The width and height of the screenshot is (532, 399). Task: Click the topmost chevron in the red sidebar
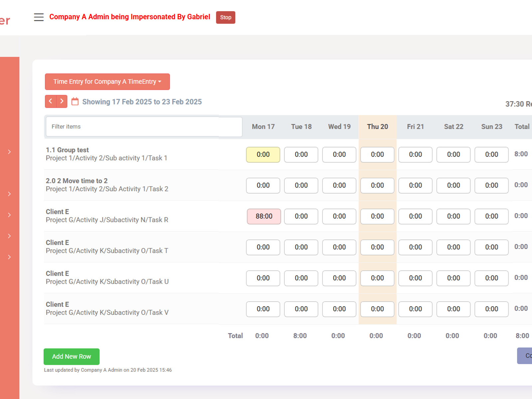(9, 152)
